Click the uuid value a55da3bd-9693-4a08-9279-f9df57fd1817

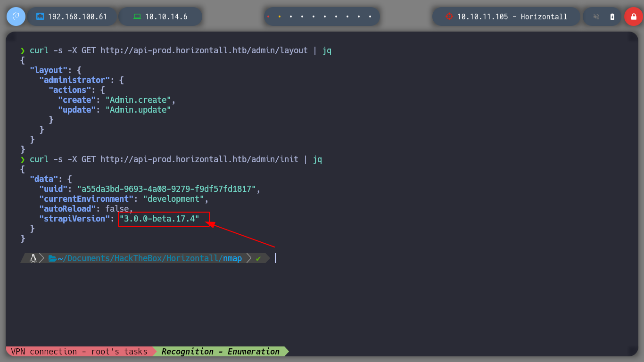click(x=166, y=189)
